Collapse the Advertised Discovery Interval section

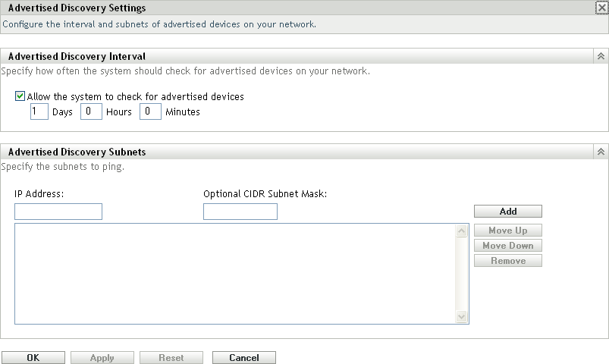point(601,56)
